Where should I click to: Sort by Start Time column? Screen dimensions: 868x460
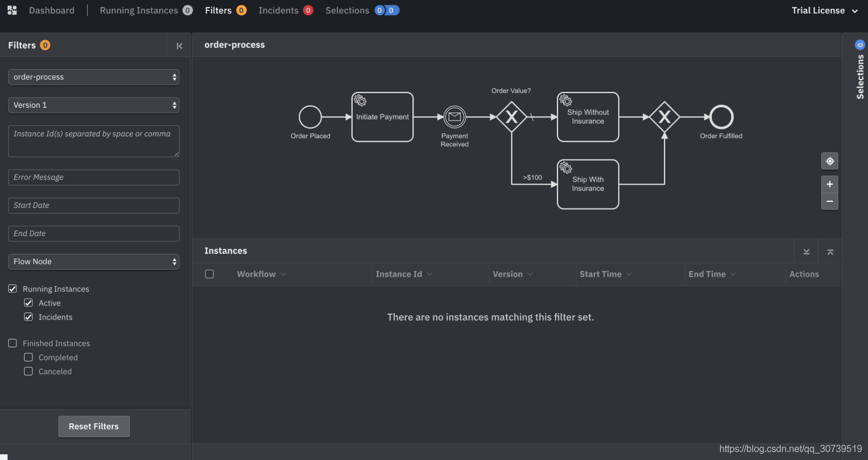pos(606,274)
